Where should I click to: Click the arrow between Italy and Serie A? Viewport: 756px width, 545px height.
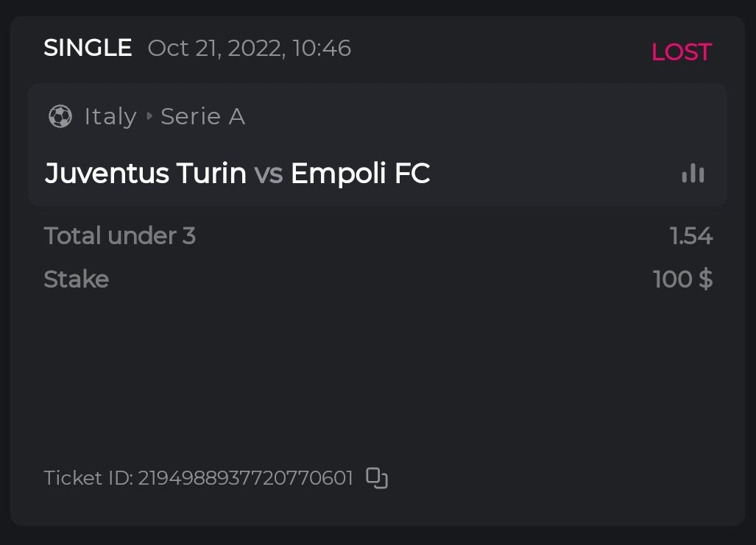pyautogui.click(x=149, y=116)
